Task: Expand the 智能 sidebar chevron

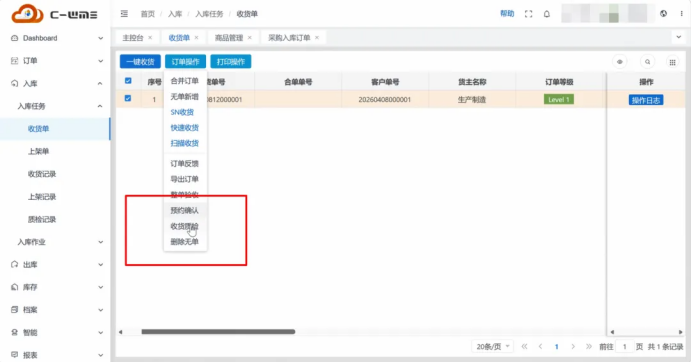Action: [x=100, y=332]
